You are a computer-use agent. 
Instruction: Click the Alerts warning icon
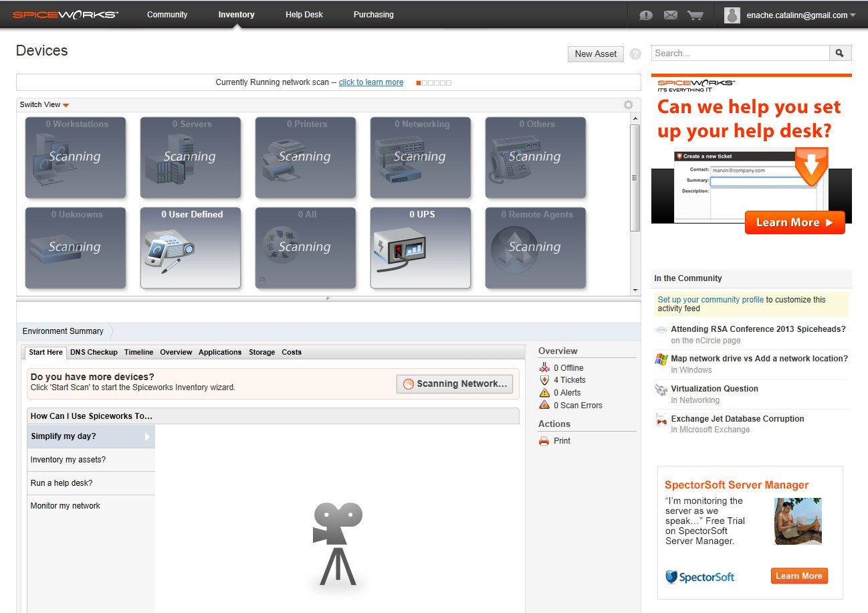pyautogui.click(x=544, y=393)
